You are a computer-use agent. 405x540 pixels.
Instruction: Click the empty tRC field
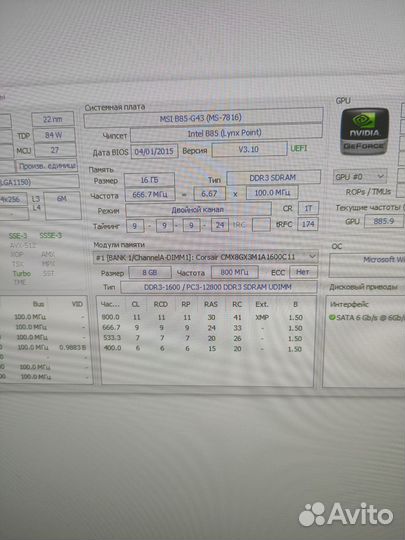coord(261,225)
